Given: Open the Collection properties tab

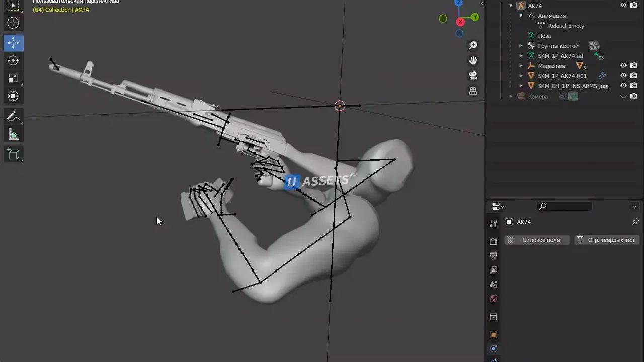Looking at the screenshot, I should 493,317.
